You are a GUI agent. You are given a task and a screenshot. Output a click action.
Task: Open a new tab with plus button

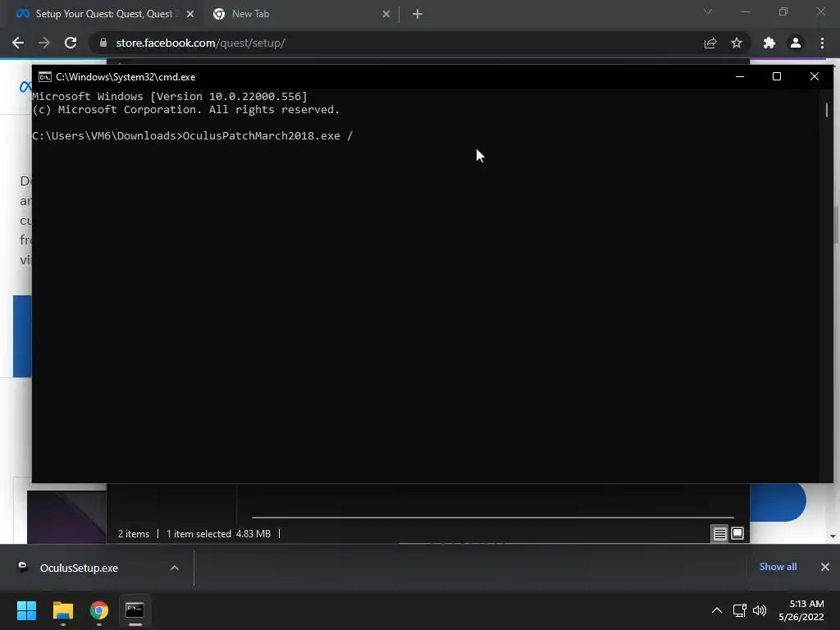[418, 14]
